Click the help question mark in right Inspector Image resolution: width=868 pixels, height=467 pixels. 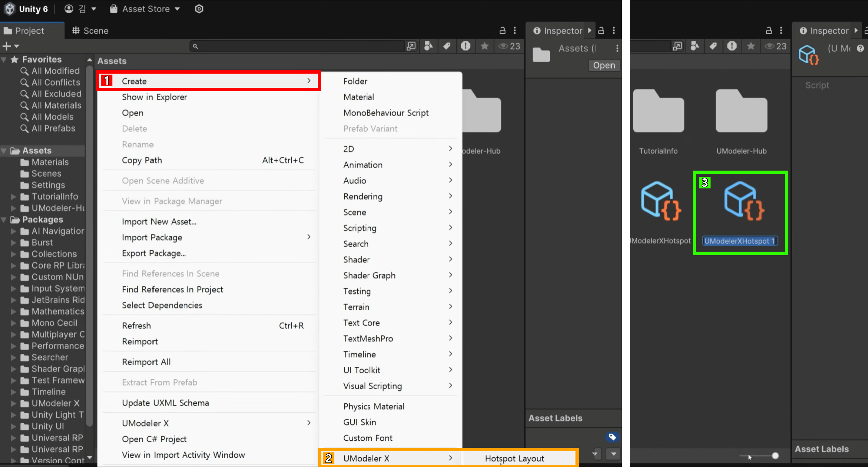[x=860, y=49]
